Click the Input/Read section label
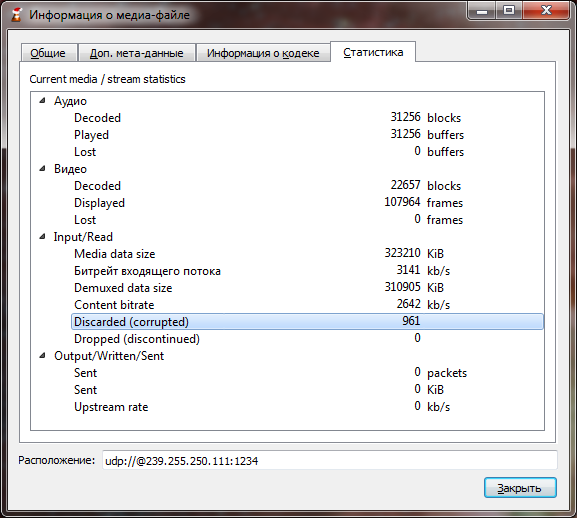This screenshot has width=577, height=518. pos(83,237)
